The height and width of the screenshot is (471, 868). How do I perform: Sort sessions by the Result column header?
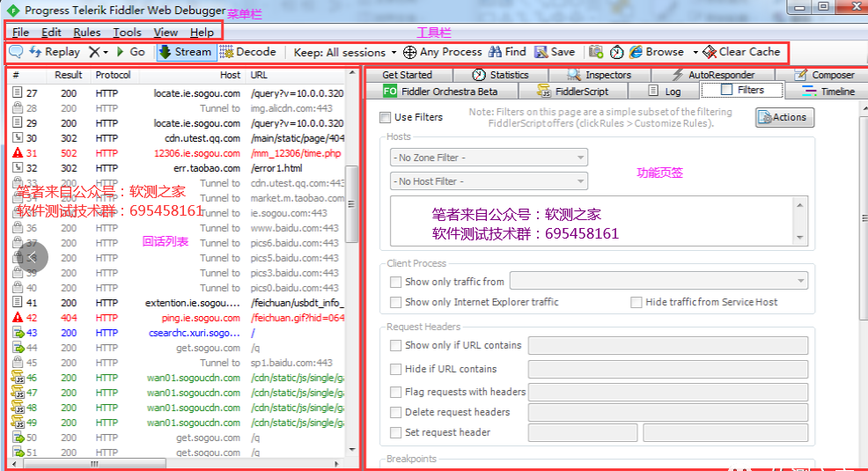click(x=68, y=75)
